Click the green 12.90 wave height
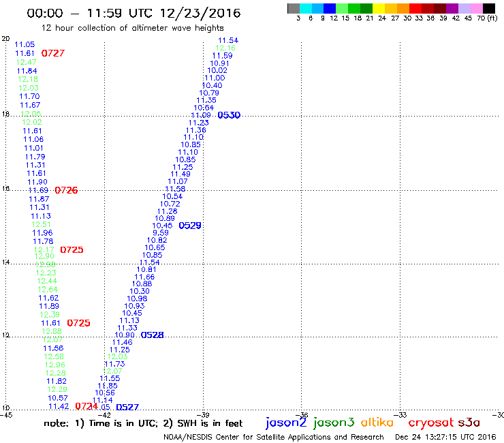This screenshot has height=443, width=504. tap(44, 256)
